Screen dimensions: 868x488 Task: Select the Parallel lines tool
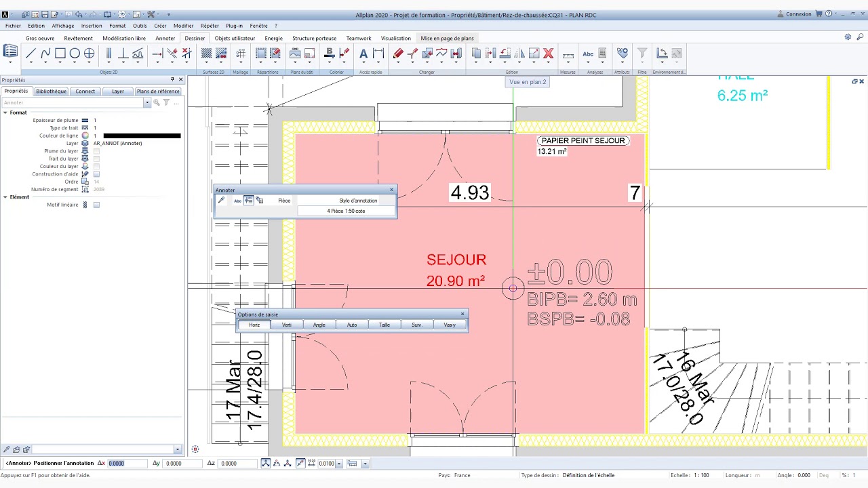(x=108, y=54)
